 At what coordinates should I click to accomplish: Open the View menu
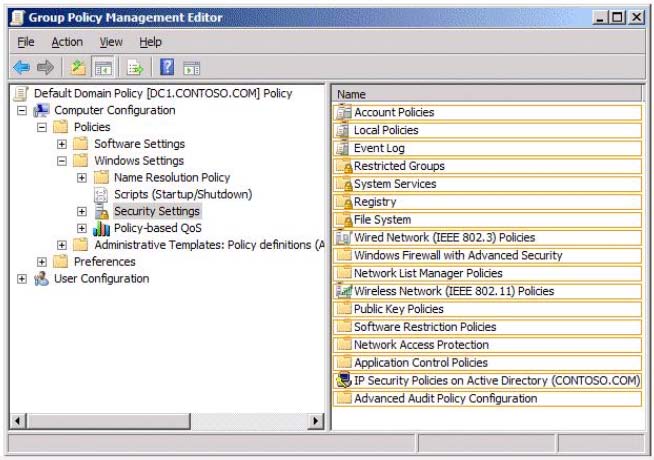111,42
